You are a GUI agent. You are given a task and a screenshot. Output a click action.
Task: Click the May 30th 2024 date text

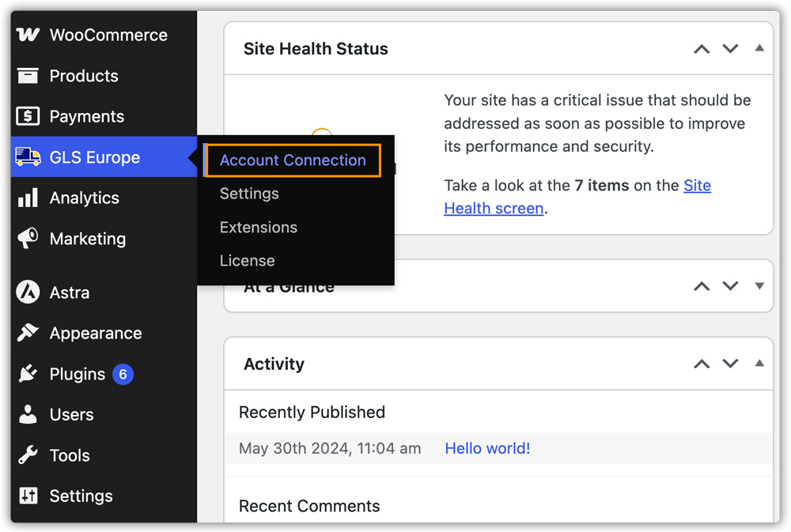pos(330,448)
